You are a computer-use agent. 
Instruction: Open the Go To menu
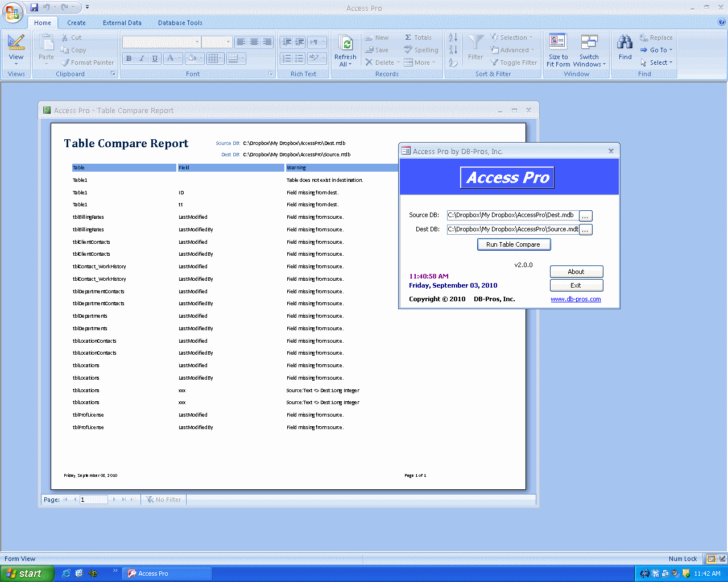[x=656, y=50]
